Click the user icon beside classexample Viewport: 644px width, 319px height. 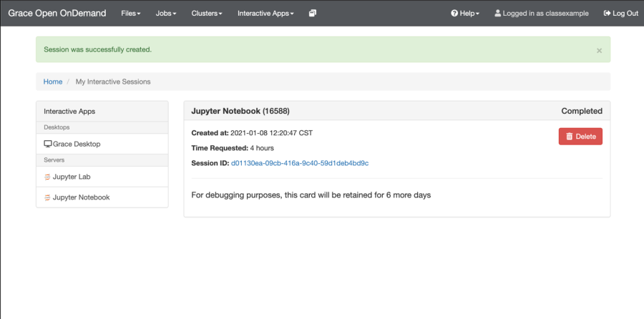coord(498,13)
